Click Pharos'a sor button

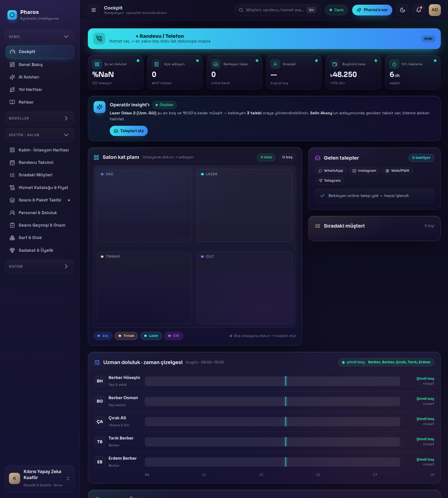tap(372, 10)
